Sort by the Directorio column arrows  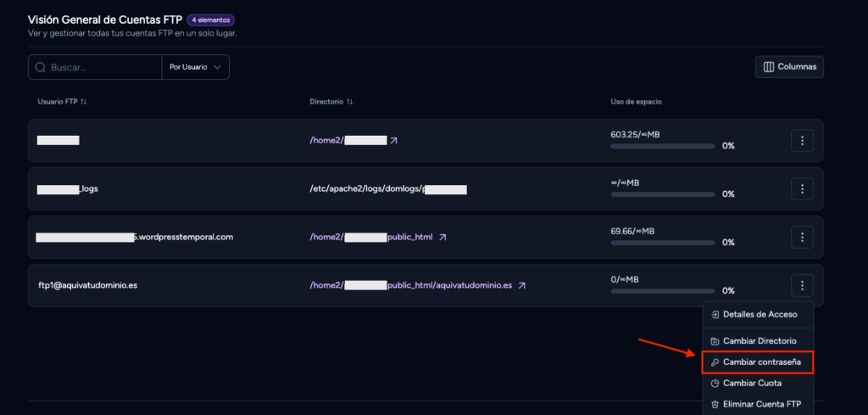(350, 102)
